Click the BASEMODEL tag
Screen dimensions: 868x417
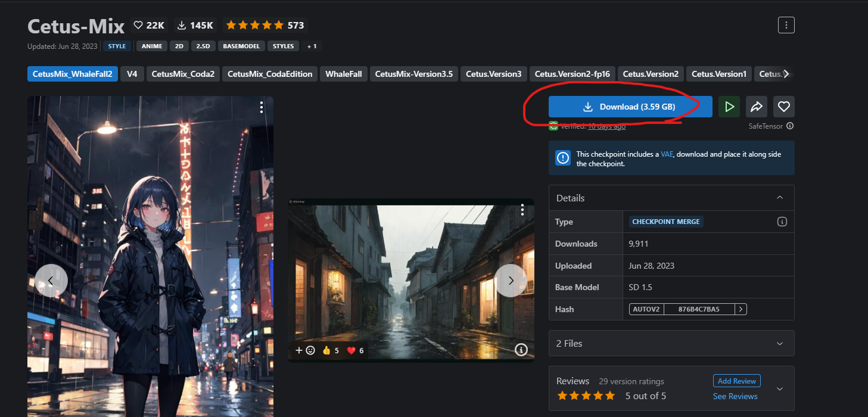click(242, 46)
